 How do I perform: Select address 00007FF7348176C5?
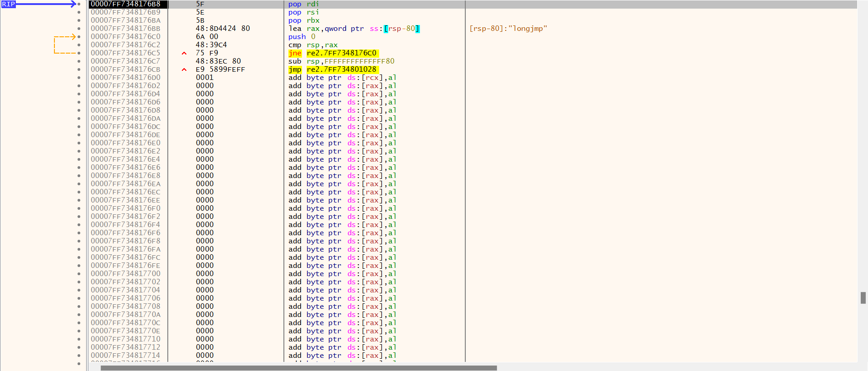(126, 53)
